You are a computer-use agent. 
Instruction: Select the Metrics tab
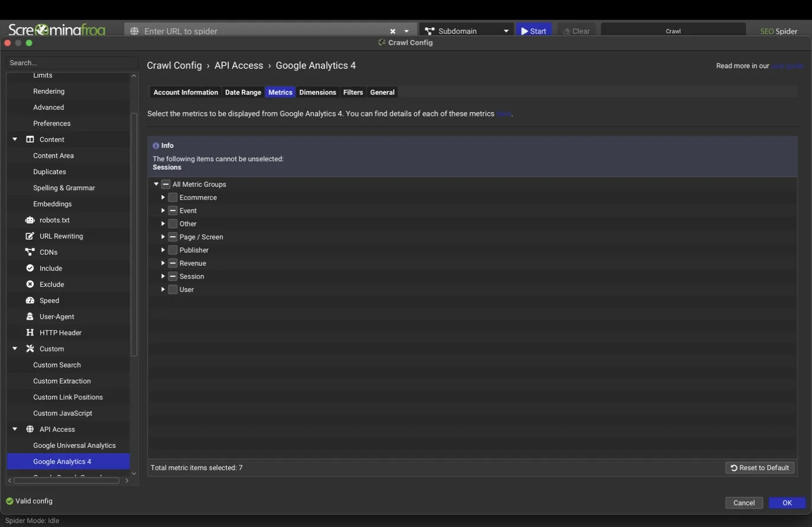point(280,92)
